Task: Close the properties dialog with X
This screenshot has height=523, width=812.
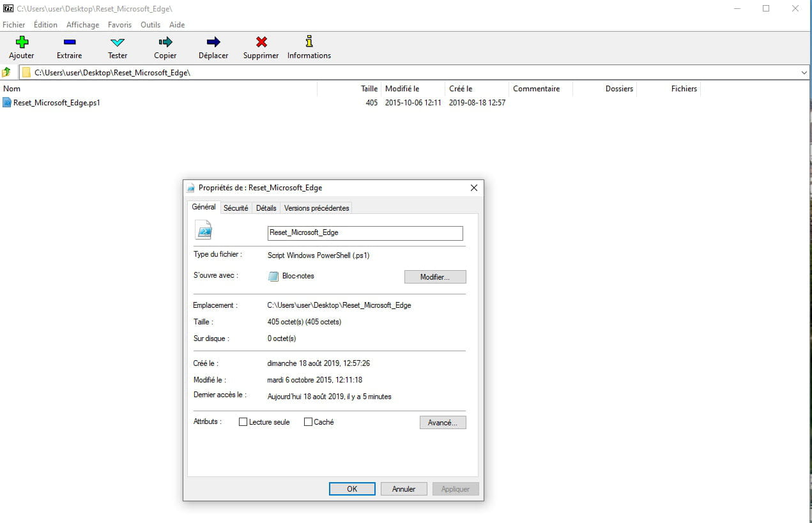Action: click(474, 188)
